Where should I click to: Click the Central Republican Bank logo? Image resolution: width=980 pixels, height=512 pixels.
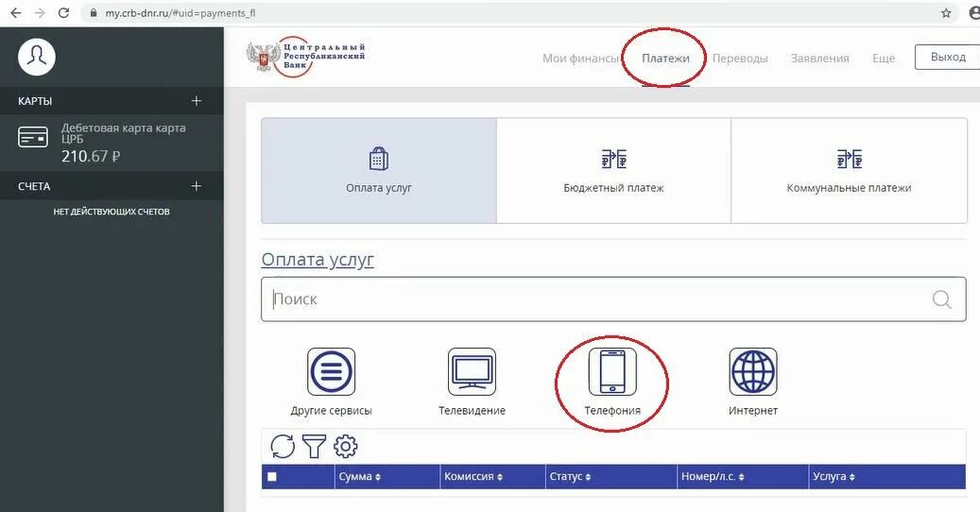click(305, 57)
